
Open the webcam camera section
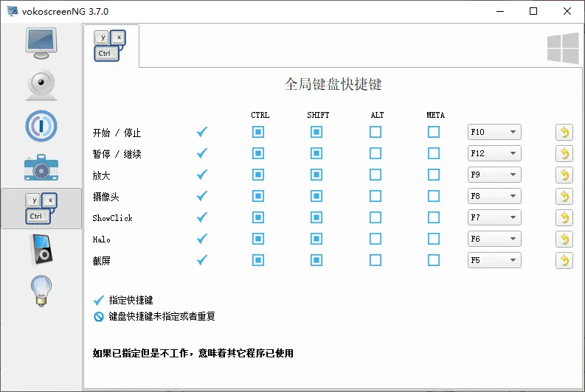point(41,85)
